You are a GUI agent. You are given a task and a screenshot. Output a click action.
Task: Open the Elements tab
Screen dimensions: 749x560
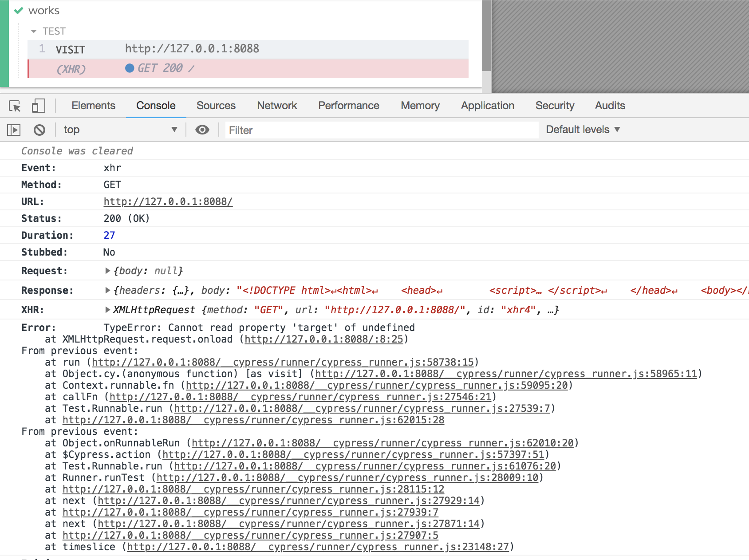(93, 106)
